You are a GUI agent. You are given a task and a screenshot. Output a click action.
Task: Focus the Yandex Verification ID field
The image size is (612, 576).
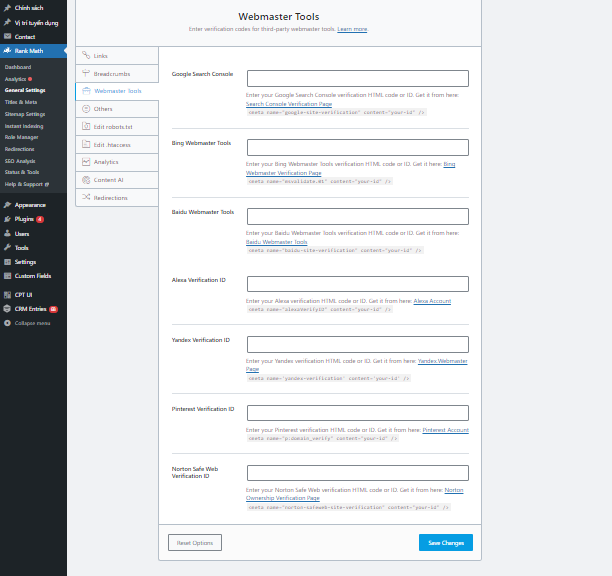358,345
